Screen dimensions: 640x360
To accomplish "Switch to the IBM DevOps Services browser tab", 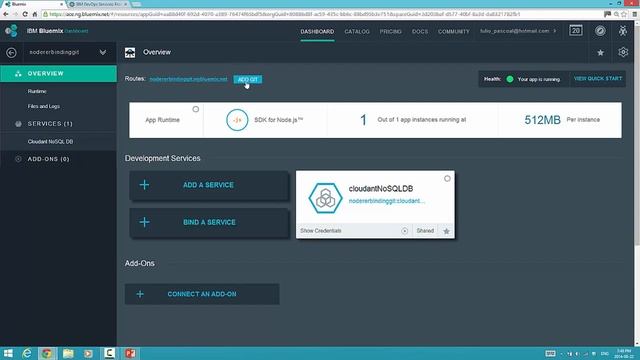I will [98, 4].
